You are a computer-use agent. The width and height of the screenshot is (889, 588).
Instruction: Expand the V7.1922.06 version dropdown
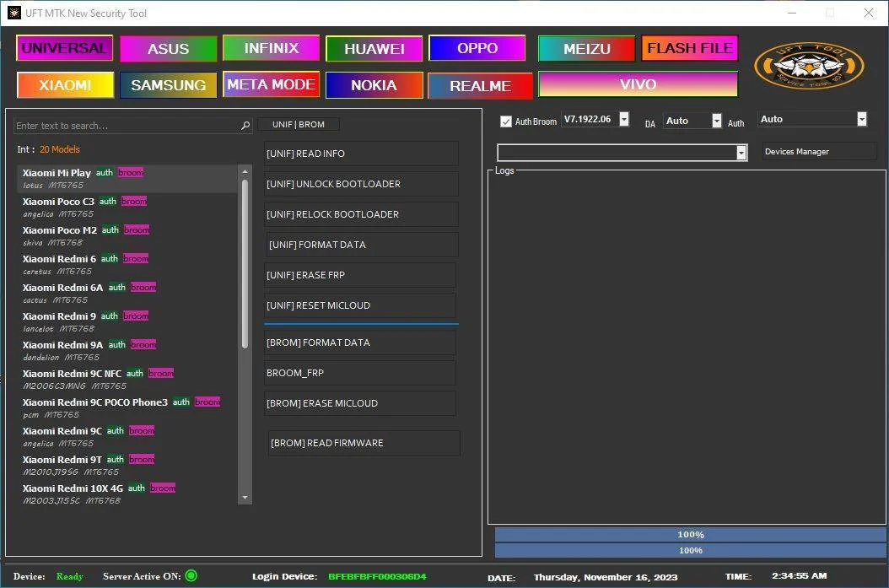623,119
